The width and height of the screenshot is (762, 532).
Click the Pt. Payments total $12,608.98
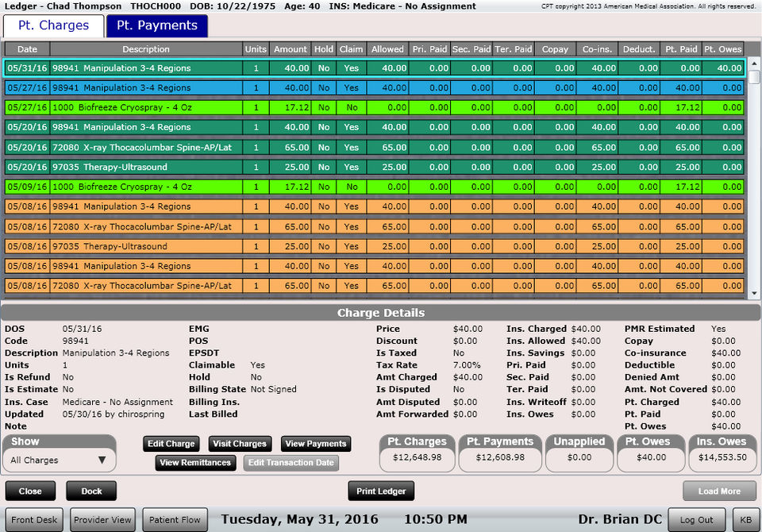500,457
